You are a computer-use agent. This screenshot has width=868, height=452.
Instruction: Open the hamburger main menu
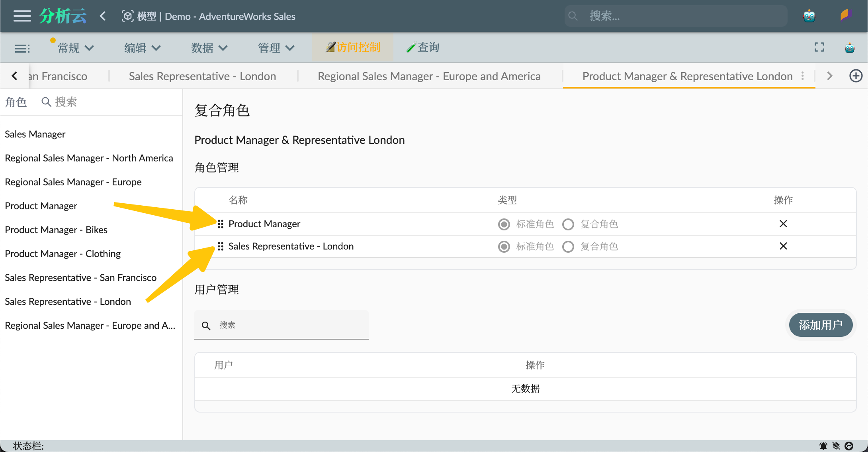22,16
